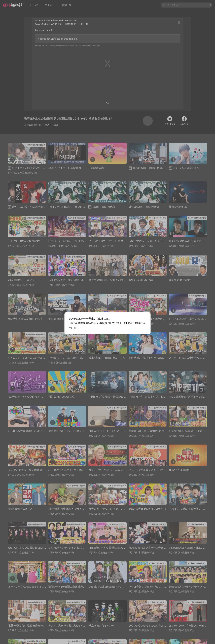Click the 日テレ無料TADA logo

tap(13, 5)
